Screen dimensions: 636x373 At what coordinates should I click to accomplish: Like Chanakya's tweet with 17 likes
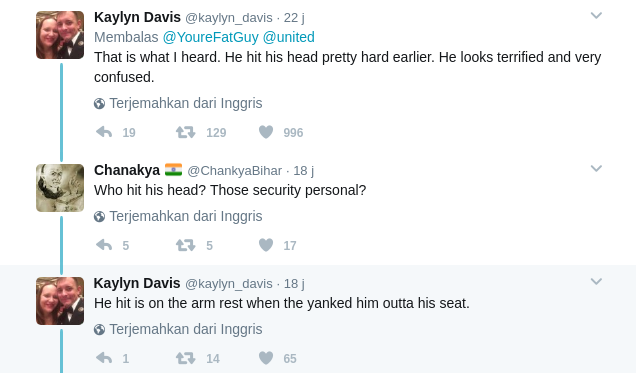[266, 245]
